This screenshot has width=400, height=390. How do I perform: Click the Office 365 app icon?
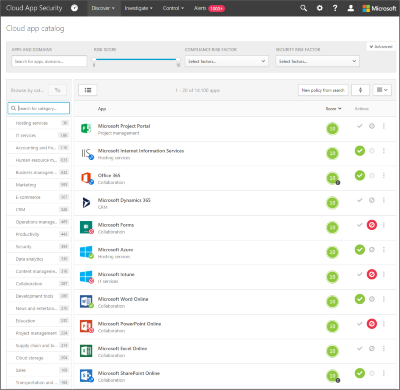coord(87,178)
